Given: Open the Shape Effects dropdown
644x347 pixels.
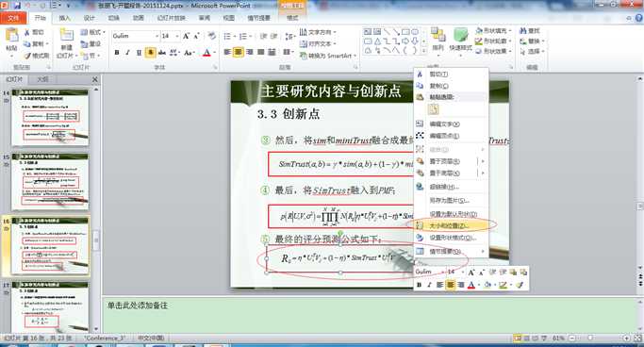Looking at the screenshot, I should 493,51.
